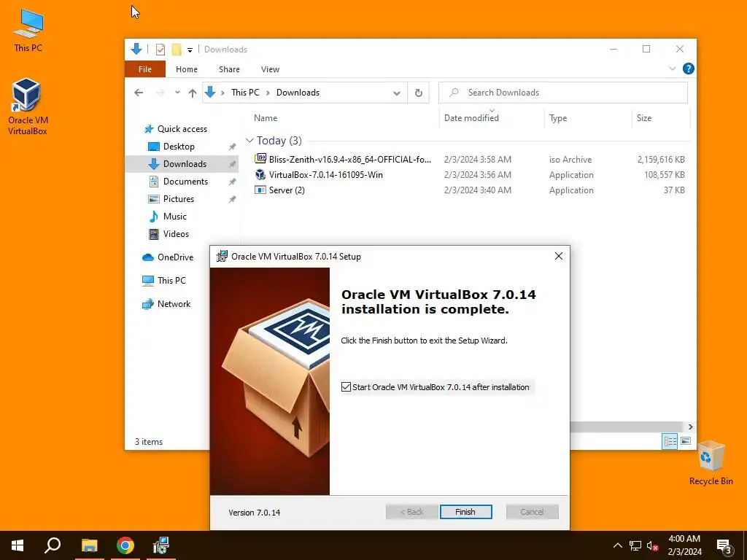The height and width of the screenshot is (560, 747).
Task: Select the Recycle Bin desktop icon
Action: [x=711, y=462]
